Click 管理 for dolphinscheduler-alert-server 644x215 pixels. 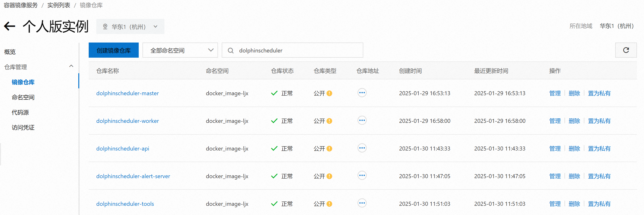[555, 176]
